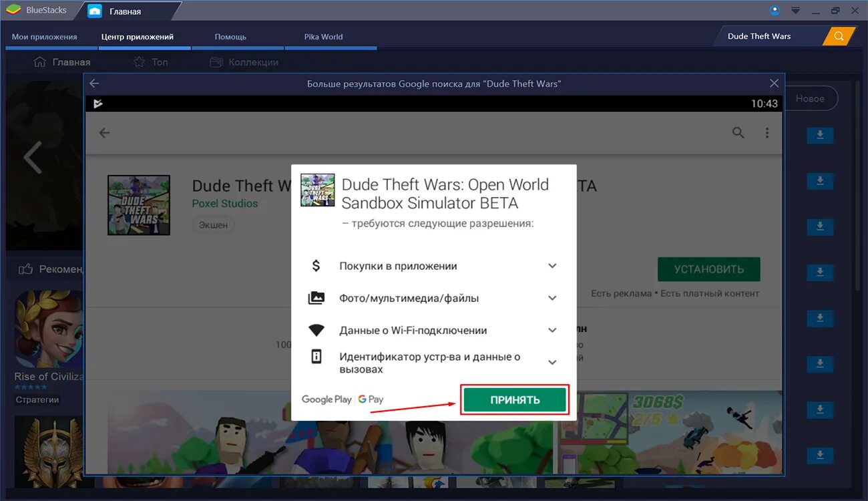
Task: Click the Экшен genre tag
Action: pos(214,225)
